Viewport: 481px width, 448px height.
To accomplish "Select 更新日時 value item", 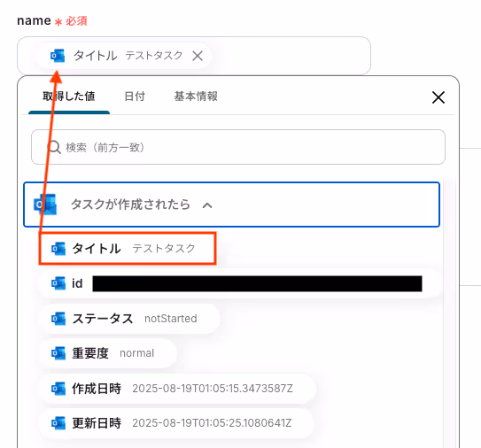I will point(176,423).
